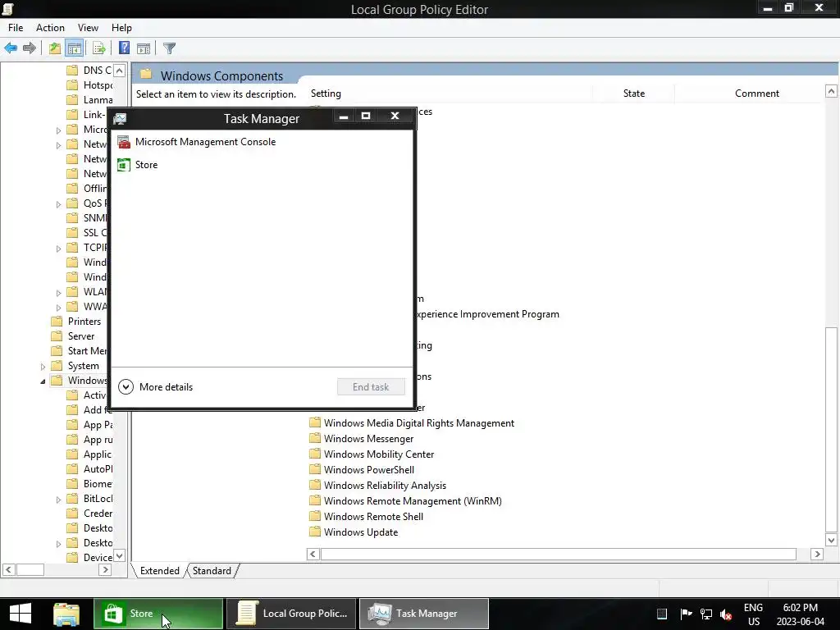The width and height of the screenshot is (840, 630).
Task: Select the Store app icon in Task Manager
Action: [124, 165]
